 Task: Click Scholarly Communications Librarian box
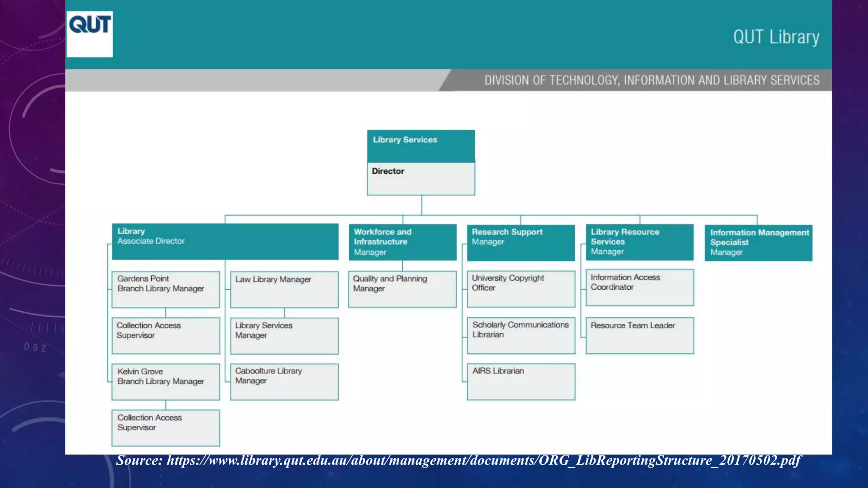tap(521, 335)
